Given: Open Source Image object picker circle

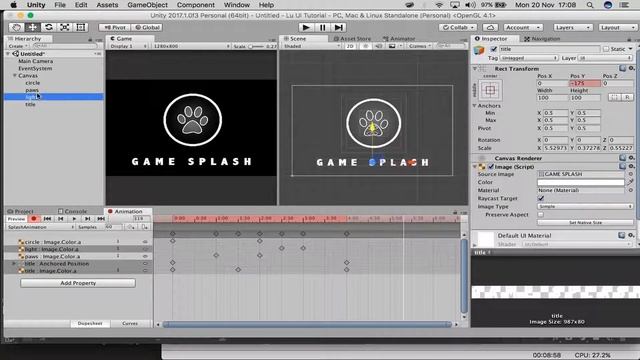Looking at the screenshot, I should pyautogui.click(x=631, y=174).
